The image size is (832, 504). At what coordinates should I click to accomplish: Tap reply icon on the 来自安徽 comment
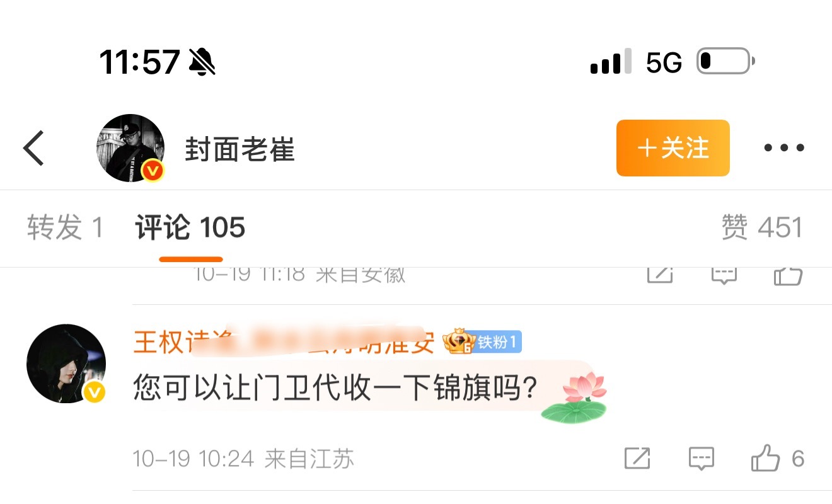tap(724, 275)
